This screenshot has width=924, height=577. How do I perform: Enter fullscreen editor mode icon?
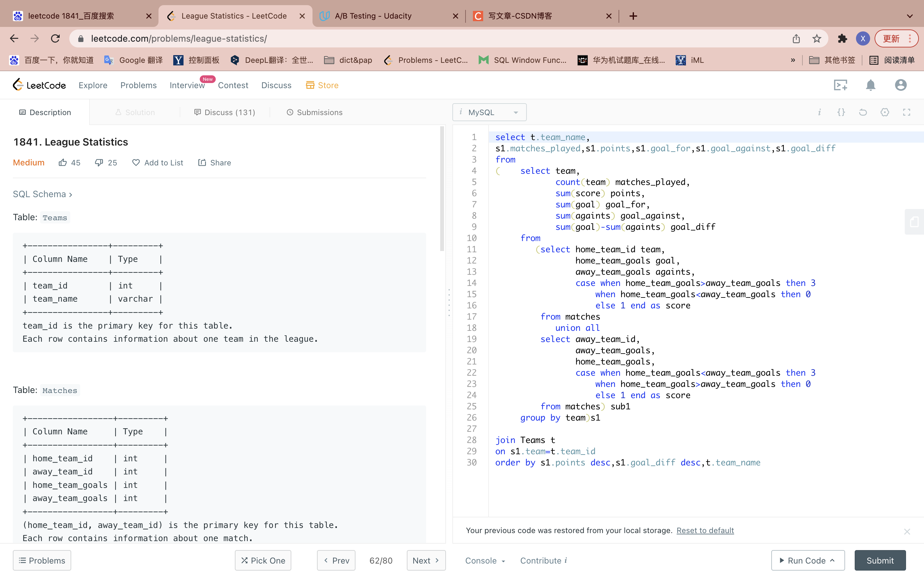(906, 112)
